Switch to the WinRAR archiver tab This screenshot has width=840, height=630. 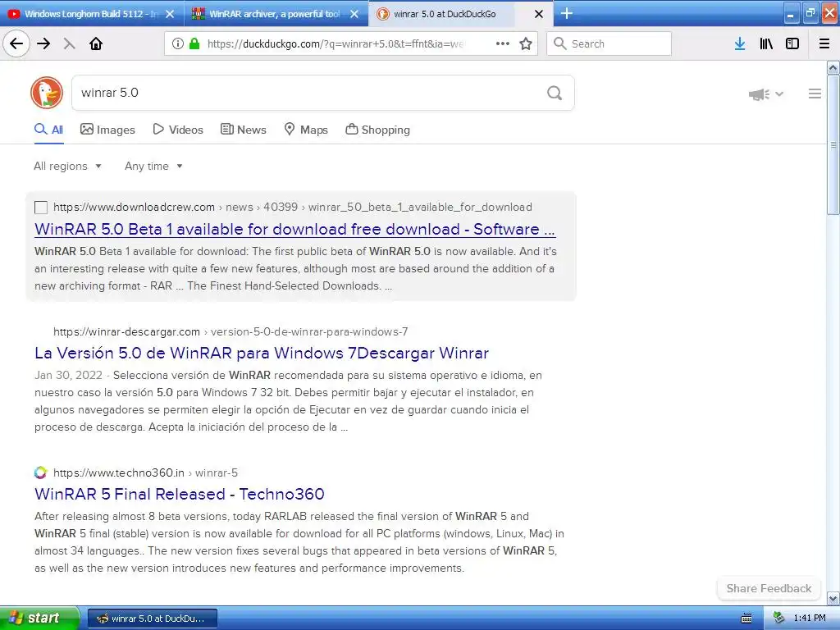[276, 14]
